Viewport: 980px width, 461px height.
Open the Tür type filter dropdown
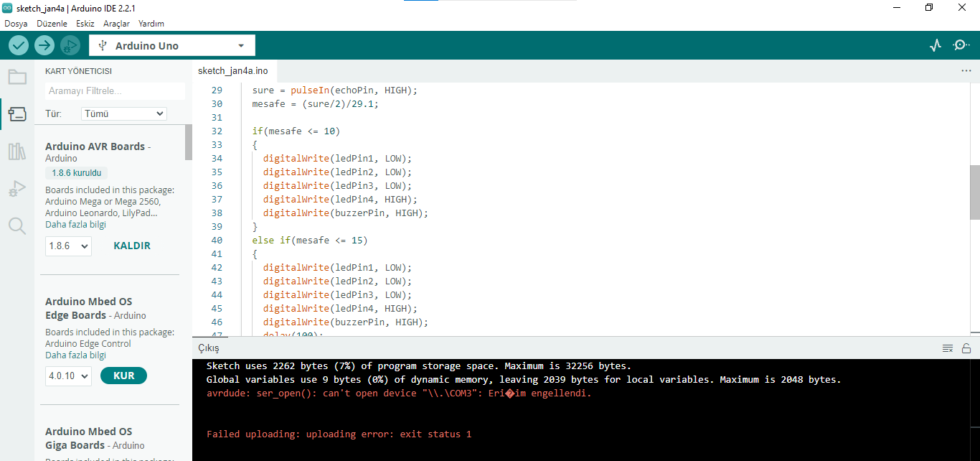point(124,113)
